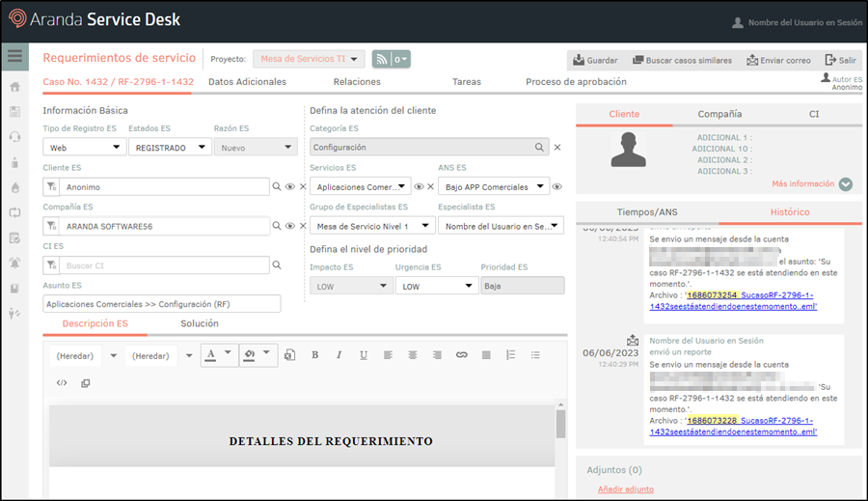Image resolution: width=868 pixels, height=501 pixels.
Task: Click the paste document icon in editor
Action: (x=289, y=355)
